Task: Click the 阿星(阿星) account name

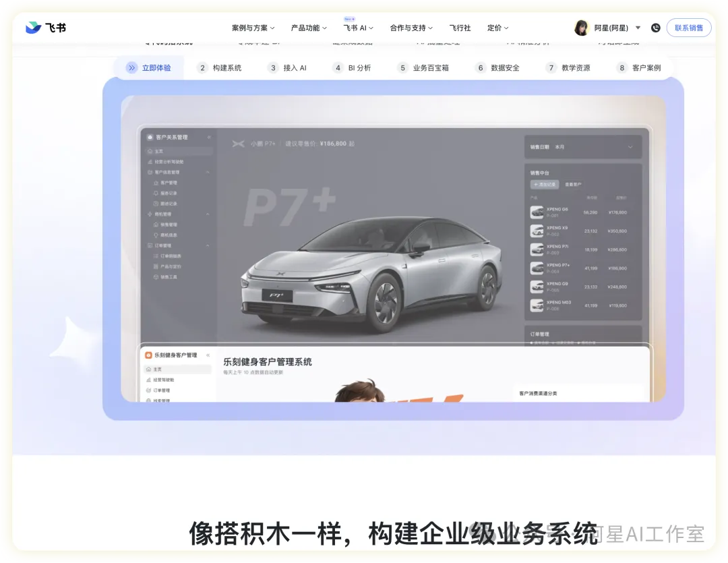Action: click(611, 28)
